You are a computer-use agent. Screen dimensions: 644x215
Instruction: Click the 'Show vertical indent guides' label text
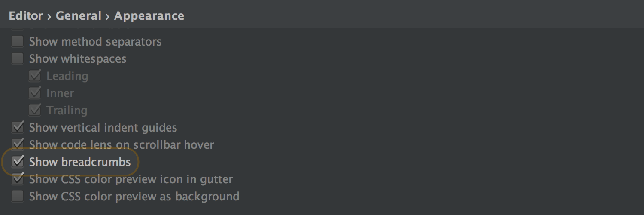click(103, 128)
